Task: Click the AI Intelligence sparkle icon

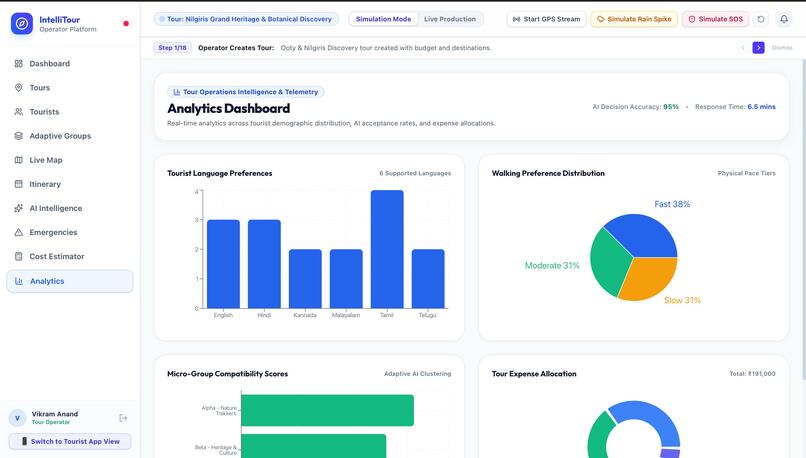Action: [19, 208]
